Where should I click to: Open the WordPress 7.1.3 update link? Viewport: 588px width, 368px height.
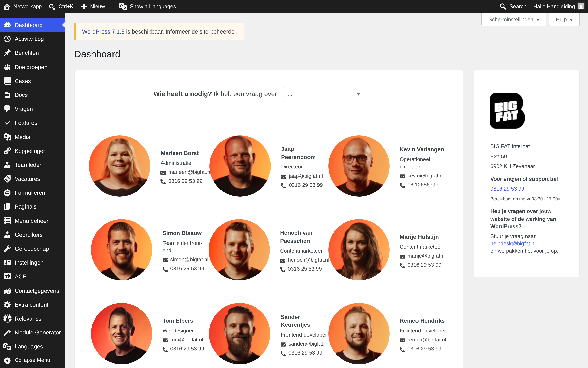(x=103, y=32)
